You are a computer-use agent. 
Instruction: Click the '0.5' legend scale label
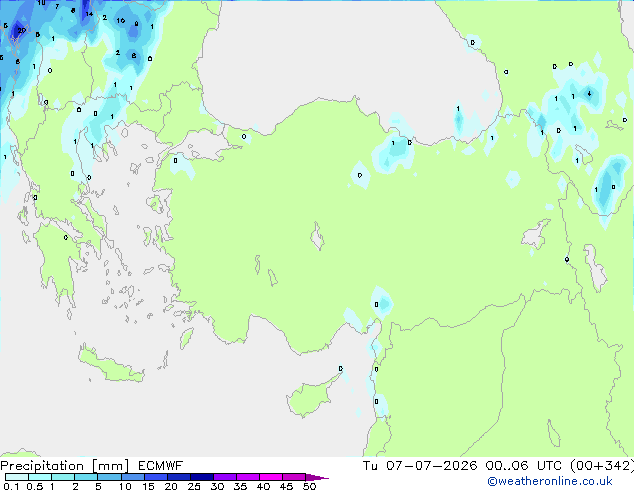click(35, 486)
